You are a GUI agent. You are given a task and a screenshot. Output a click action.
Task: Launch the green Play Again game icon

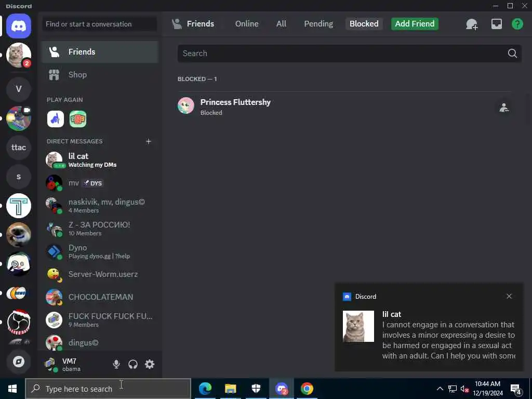[78, 119]
